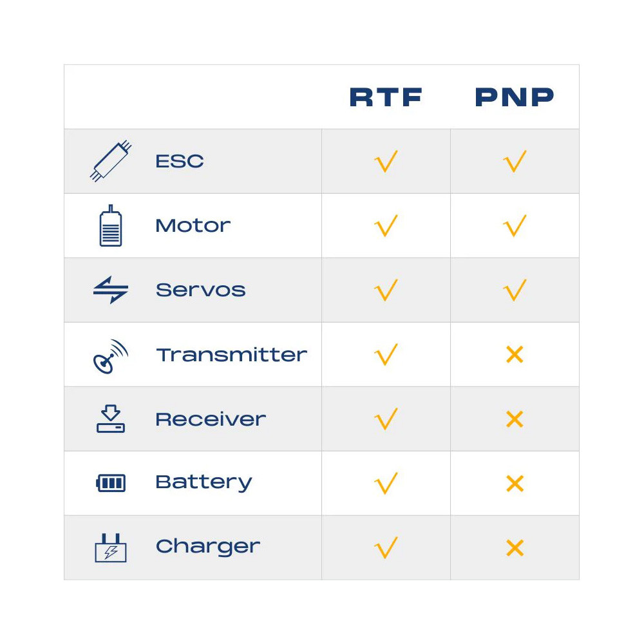Click the ESC speed controller icon
Screen dimensions: 644x644
(111, 161)
